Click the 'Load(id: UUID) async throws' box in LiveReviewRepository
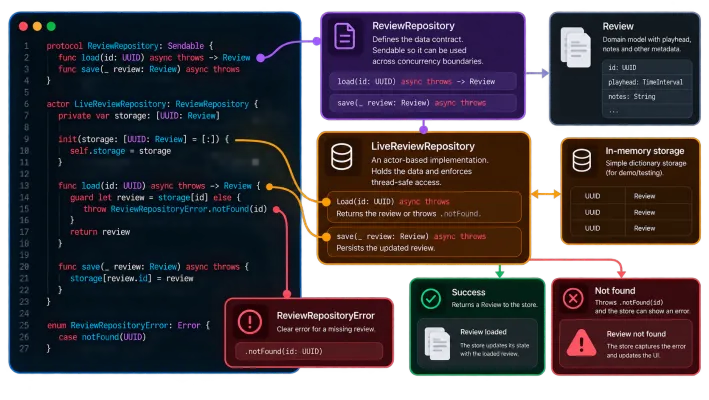 pyautogui.click(x=424, y=207)
